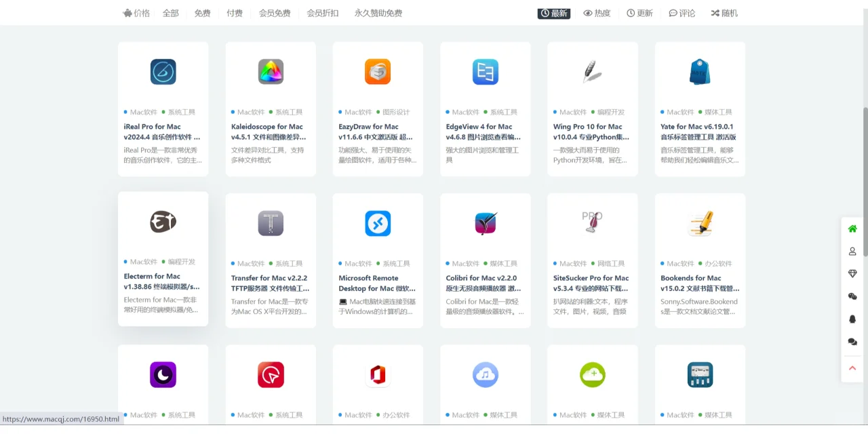Click the page vertical scrollbar

tap(865, 181)
